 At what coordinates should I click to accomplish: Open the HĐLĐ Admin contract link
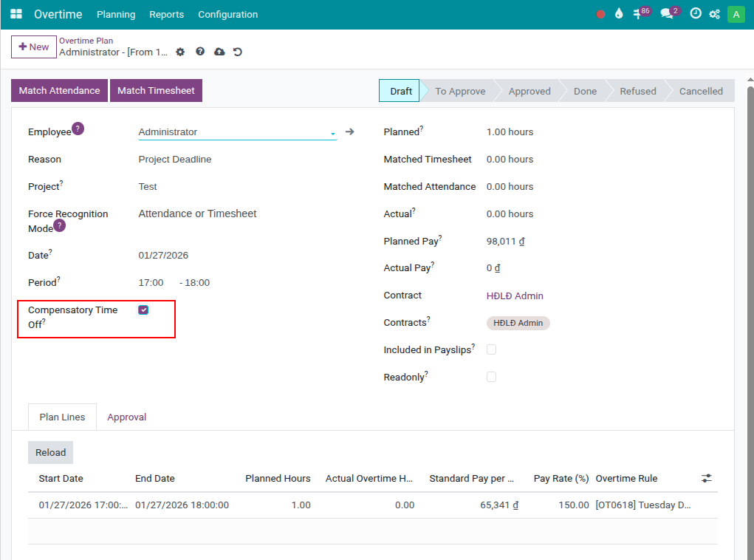[515, 296]
